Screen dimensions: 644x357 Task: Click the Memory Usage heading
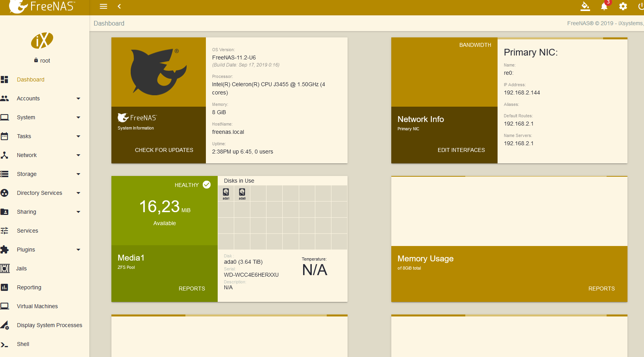pos(426,259)
